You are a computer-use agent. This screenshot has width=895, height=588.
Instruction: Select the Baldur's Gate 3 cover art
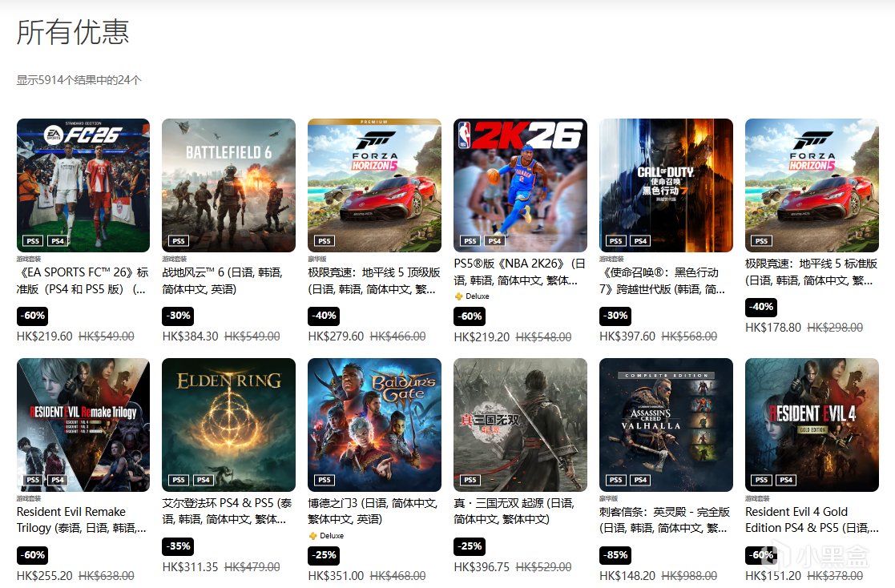(x=374, y=425)
